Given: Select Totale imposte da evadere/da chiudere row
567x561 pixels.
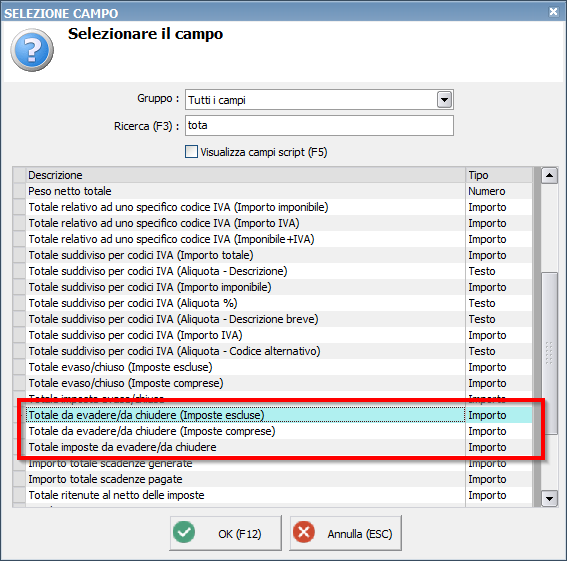Looking at the screenshot, I should [x=272, y=447].
